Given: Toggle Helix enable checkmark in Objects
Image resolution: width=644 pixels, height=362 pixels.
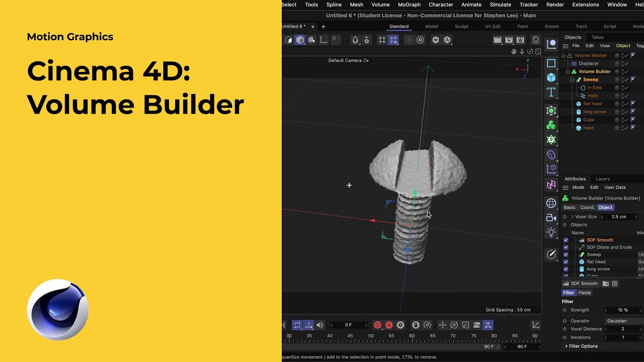Looking at the screenshot, I should pyautogui.click(x=626, y=96).
